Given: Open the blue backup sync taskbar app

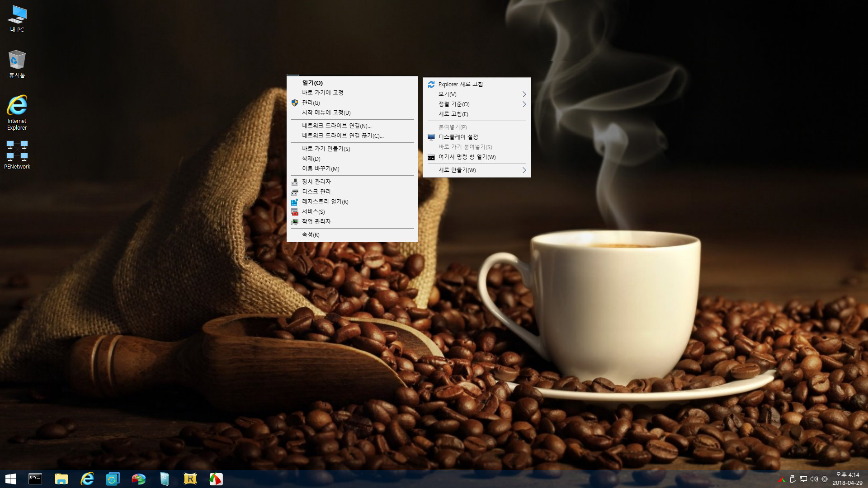Looking at the screenshot, I should (x=113, y=479).
